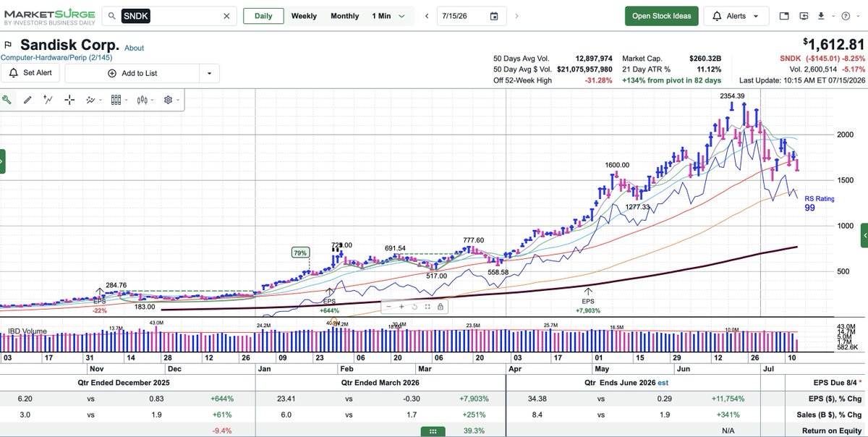Switch to Weekly chart timeframe
Viewport: 868px width, 437px height.
(304, 16)
